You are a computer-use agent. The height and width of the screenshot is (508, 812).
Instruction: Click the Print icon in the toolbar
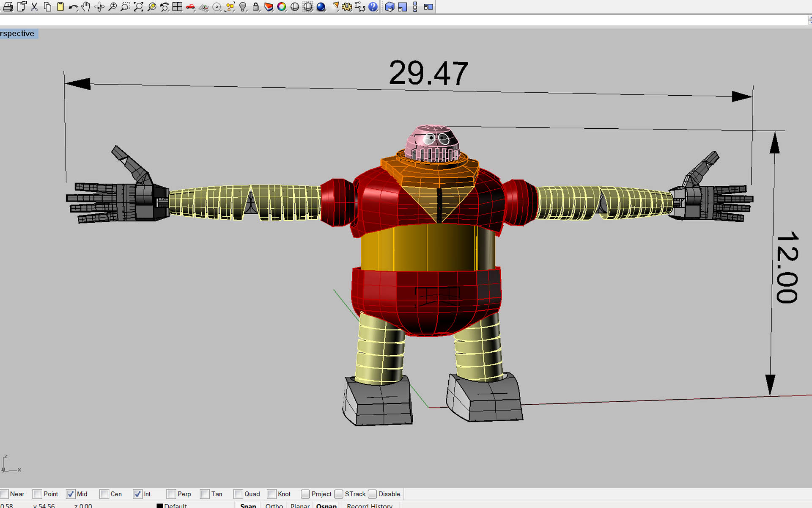click(8, 7)
